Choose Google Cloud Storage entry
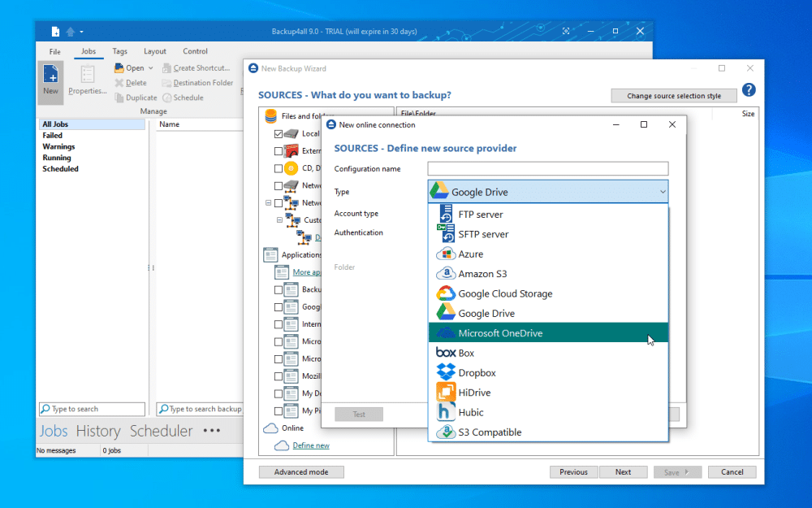The width and height of the screenshot is (812, 508). click(x=505, y=293)
